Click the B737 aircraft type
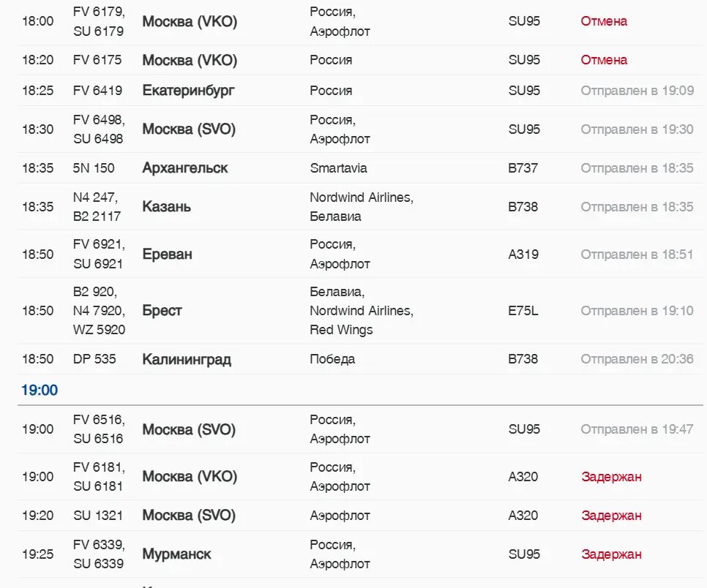This screenshot has height=588, width=707. pos(523,168)
